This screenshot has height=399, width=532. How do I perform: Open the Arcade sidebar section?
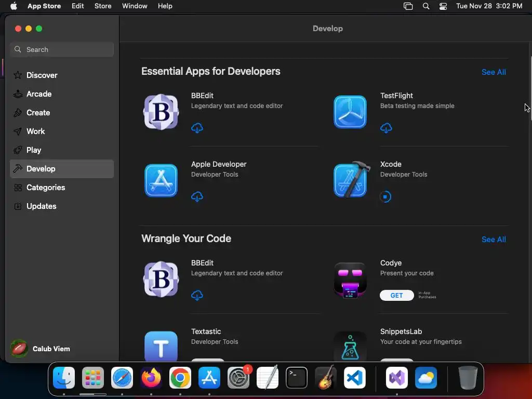(x=62, y=94)
